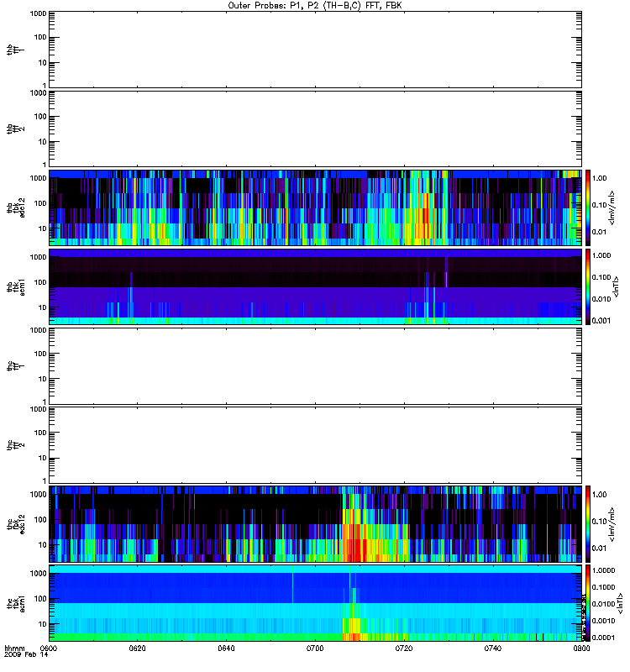
Task: Click the '<|nT|>' unit label beside thb scm1
Action: (616, 286)
